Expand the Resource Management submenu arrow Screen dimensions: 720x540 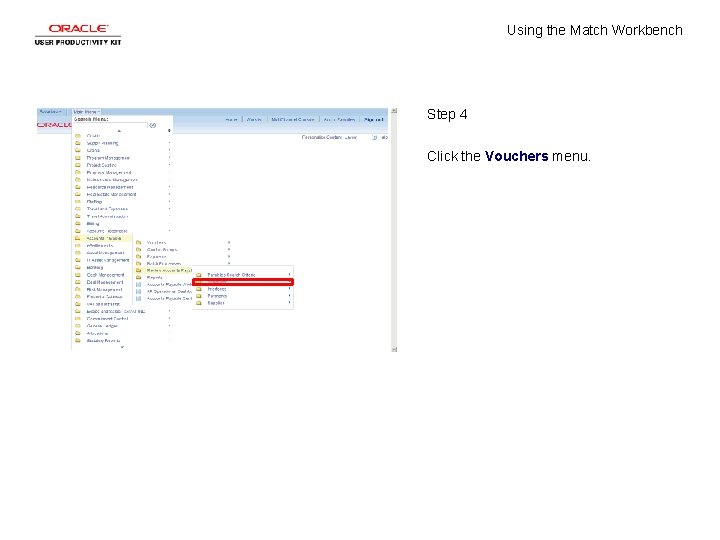[x=169, y=187]
